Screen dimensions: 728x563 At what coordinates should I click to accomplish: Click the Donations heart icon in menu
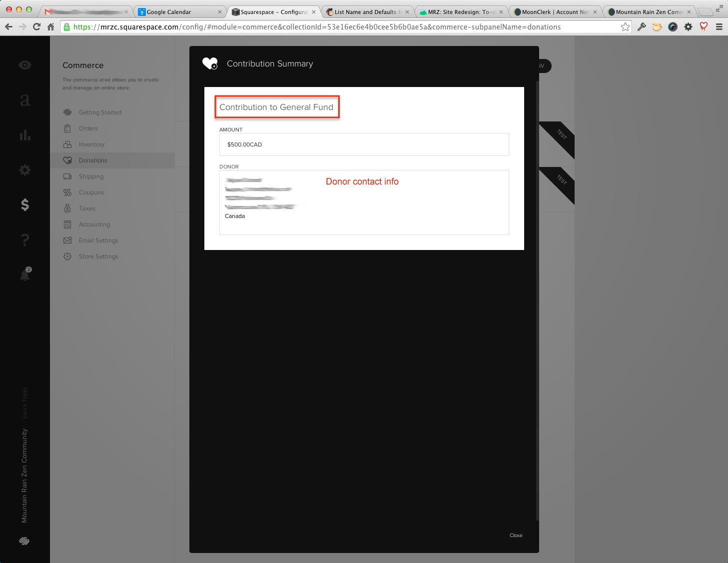coord(67,160)
